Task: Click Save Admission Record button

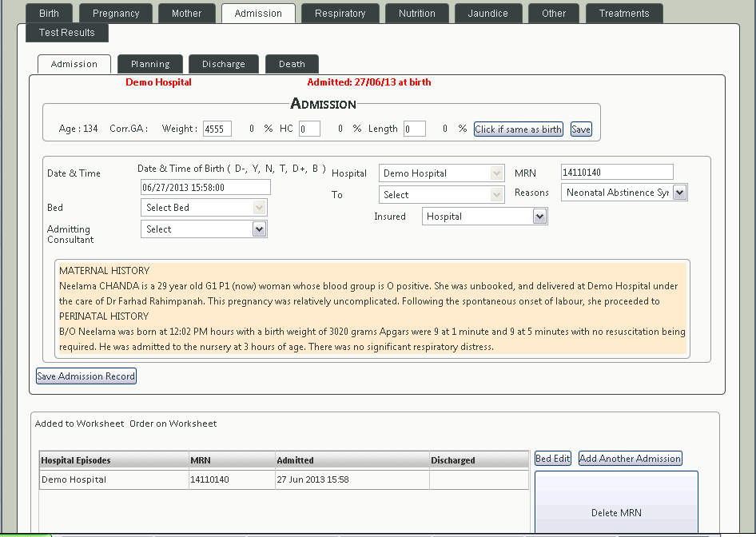Action: click(x=86, y=376)
